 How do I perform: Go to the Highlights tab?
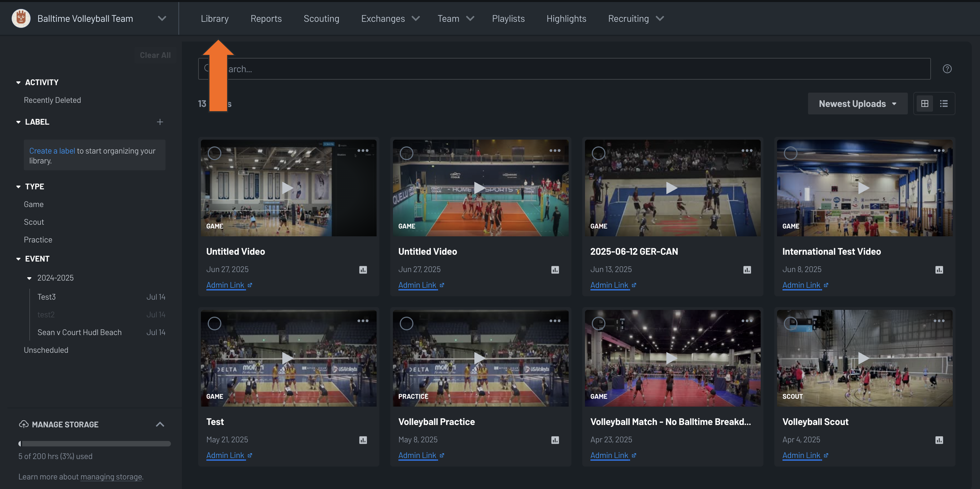tap(566, 19)
